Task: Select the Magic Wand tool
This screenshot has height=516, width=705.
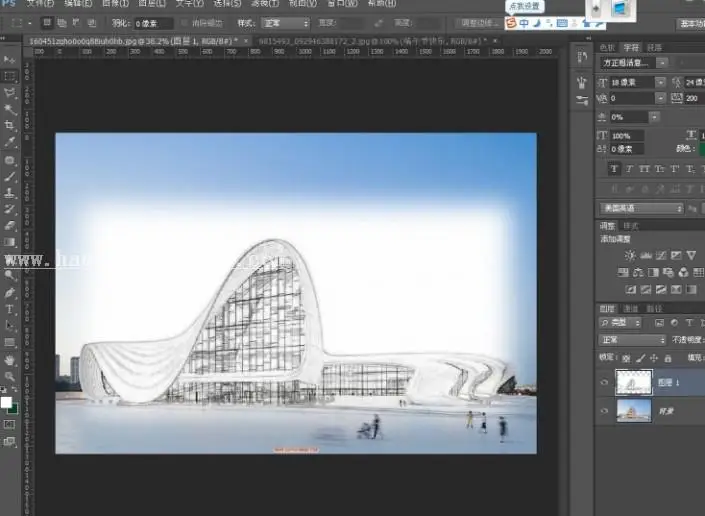Action: (9, 109)
